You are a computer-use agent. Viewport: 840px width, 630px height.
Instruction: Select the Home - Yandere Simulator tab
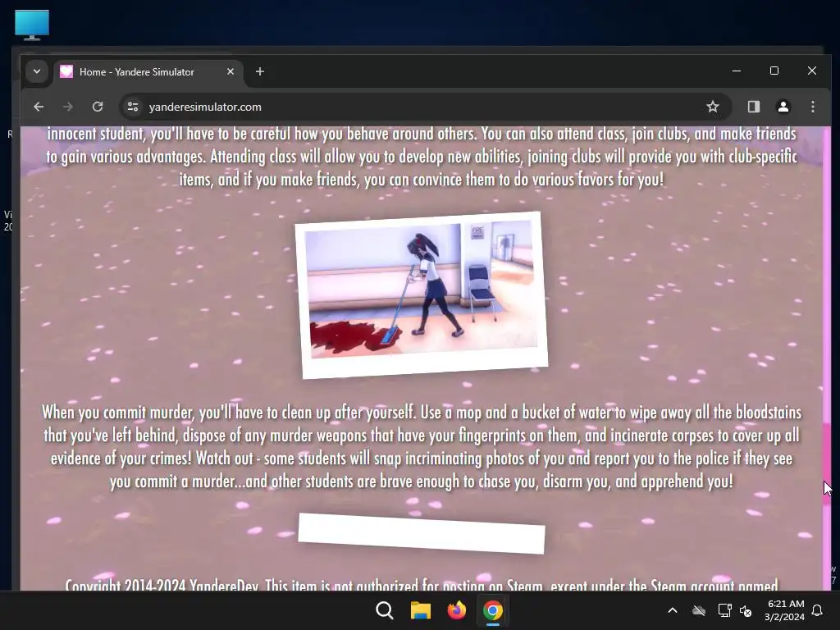pyautogui.click(x=148, y=72)
